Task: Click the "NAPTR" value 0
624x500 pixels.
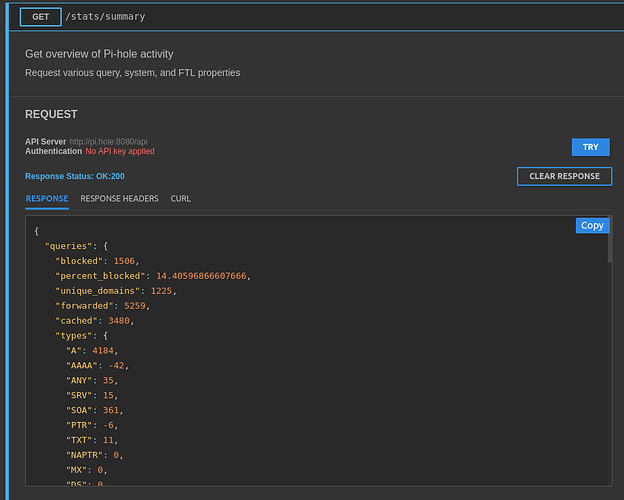Action: [x=116, y=455]
